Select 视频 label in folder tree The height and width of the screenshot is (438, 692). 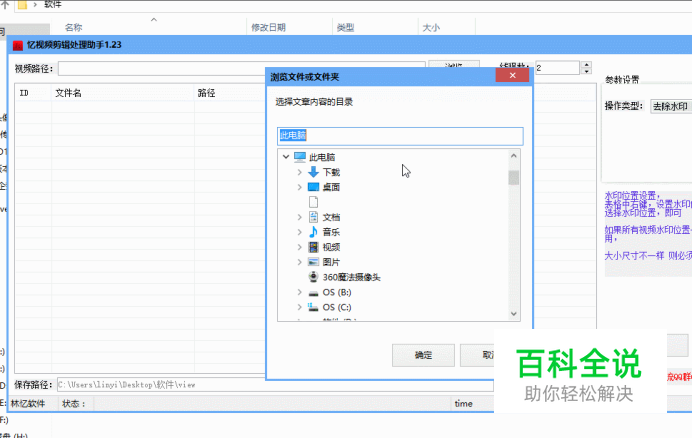[x=331, y=247]
